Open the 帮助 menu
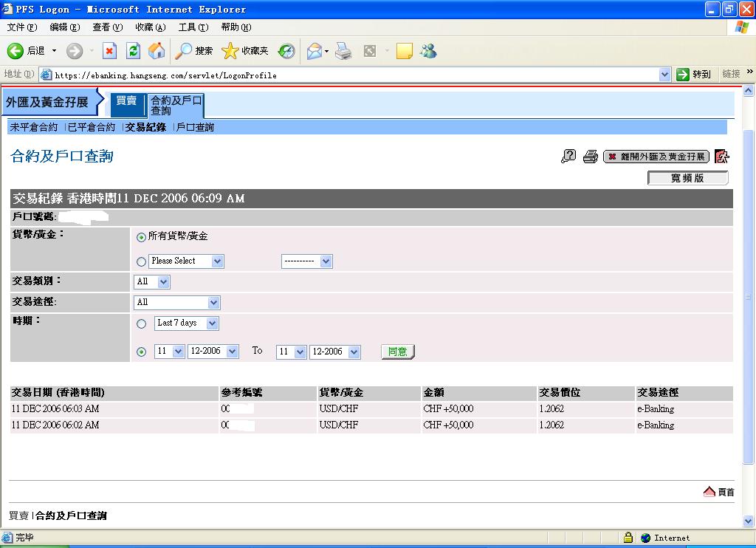This screenshot has width=756, height=548. point(236,27)
